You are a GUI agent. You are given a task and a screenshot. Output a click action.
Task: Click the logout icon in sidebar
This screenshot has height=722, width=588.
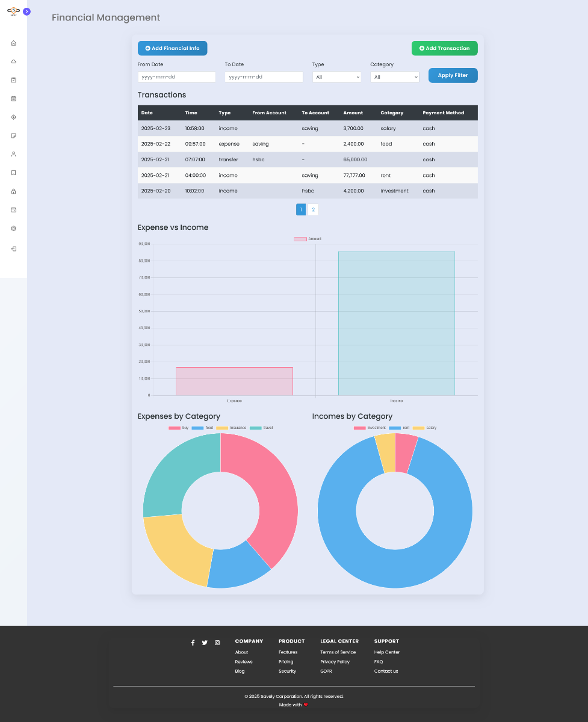click(13, 248)
